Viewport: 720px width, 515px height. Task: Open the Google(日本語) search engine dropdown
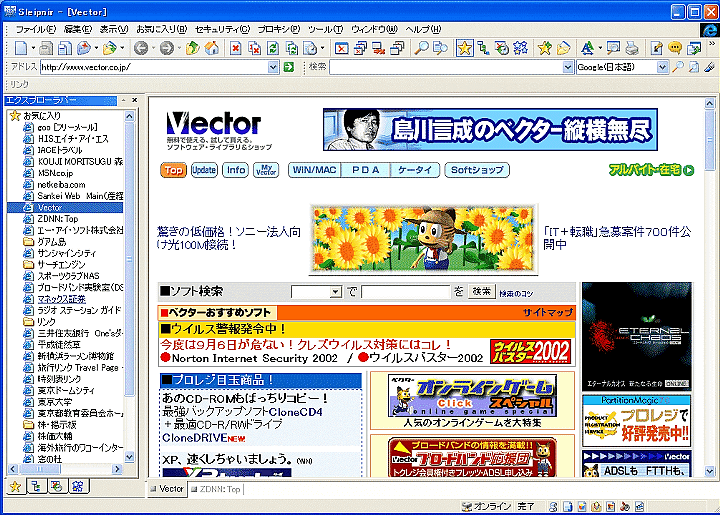662,67
